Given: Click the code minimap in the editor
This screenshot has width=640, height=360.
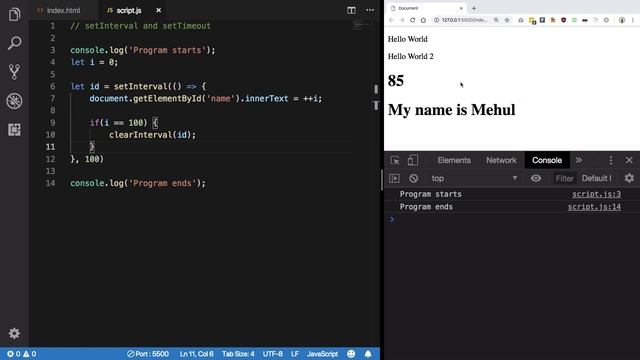Looking at the screenshot, I should point(361,26).
